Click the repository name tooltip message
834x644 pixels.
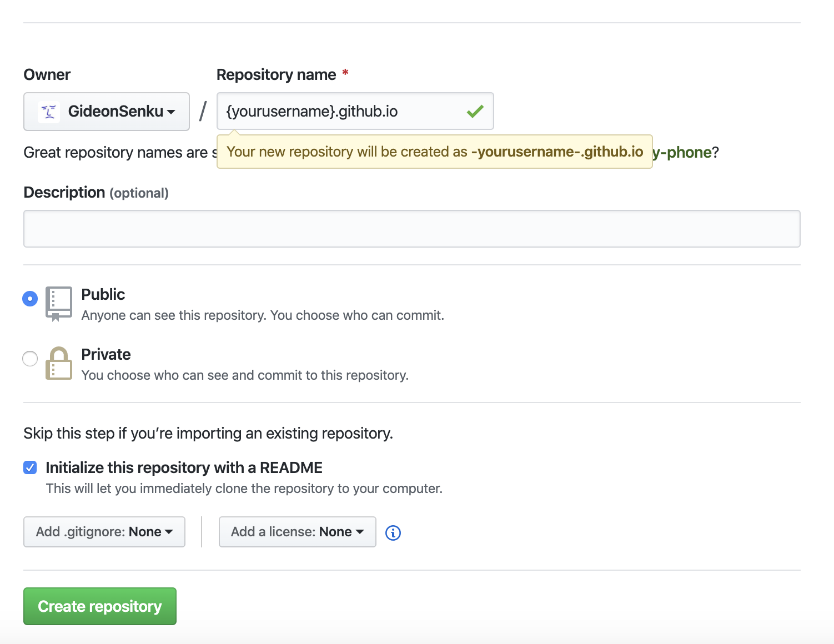(434, 152)
